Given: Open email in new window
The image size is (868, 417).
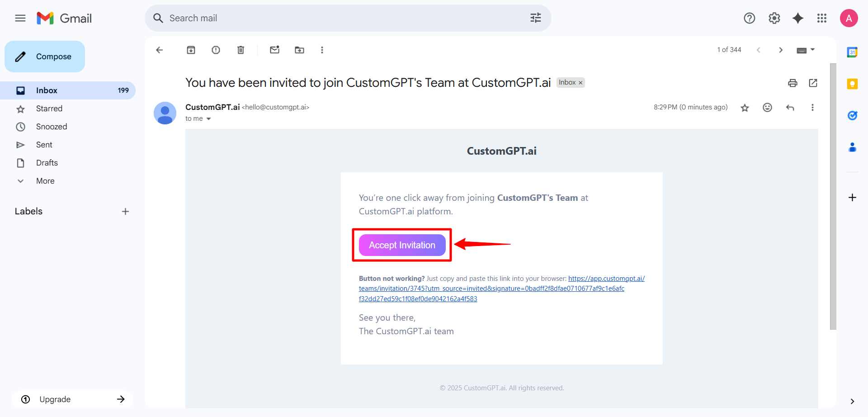Looking at the screenshot, I should tap(813, 83).
